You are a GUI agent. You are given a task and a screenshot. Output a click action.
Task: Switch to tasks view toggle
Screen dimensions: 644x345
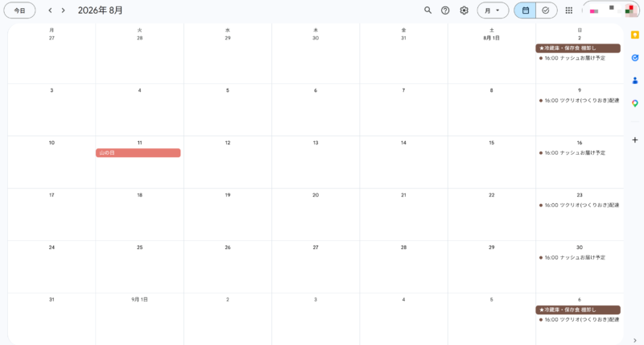point(546,10)
